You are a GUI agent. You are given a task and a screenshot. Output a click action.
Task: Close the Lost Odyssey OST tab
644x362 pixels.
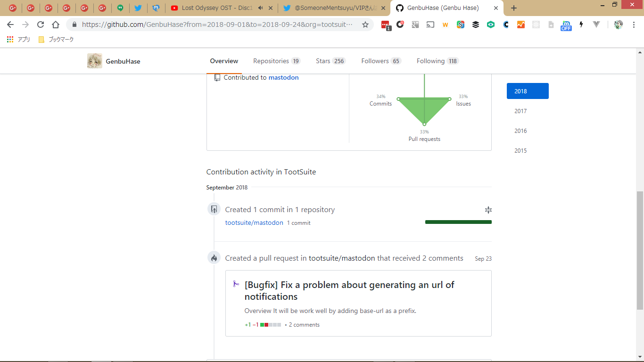tap(271, 8)
